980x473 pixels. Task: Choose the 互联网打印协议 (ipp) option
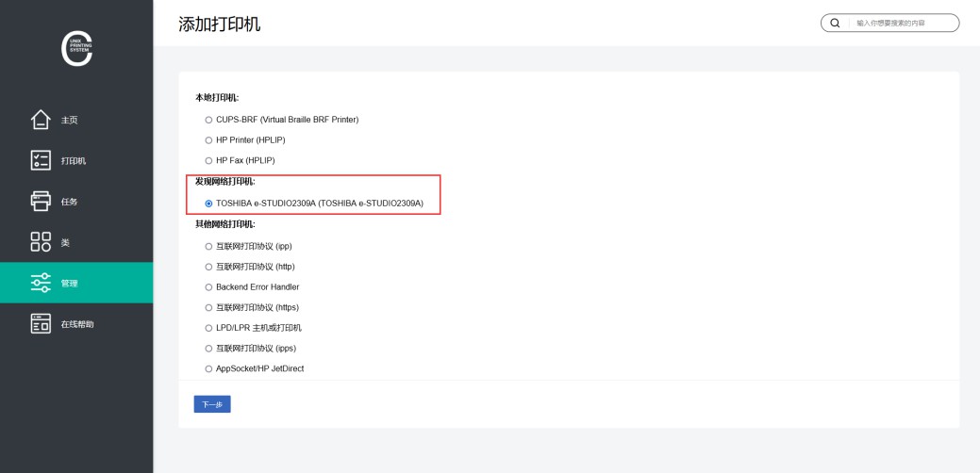tap(208, 246)
